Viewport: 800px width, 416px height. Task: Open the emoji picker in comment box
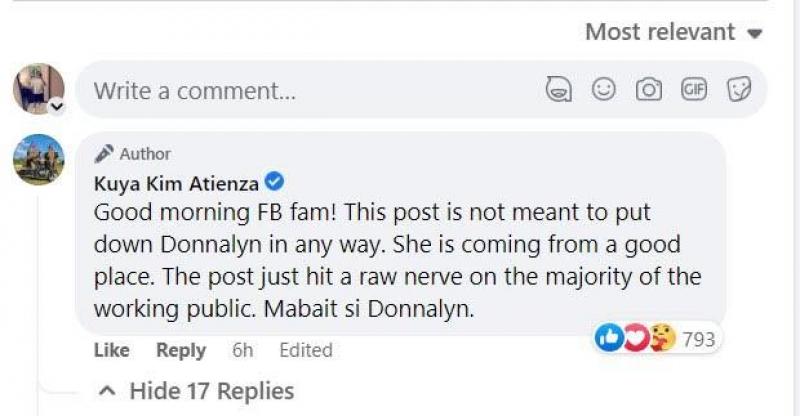click(x=604, y=90)
